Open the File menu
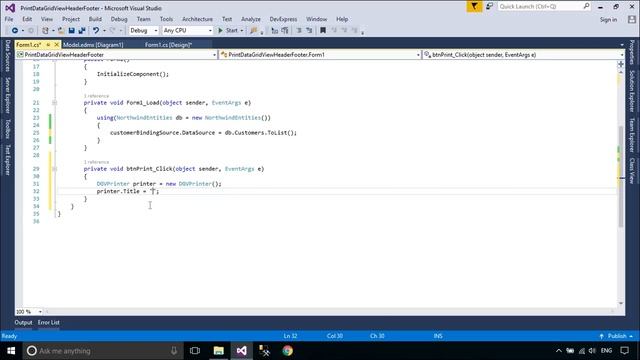640x360 pixels. coord(9,19)
